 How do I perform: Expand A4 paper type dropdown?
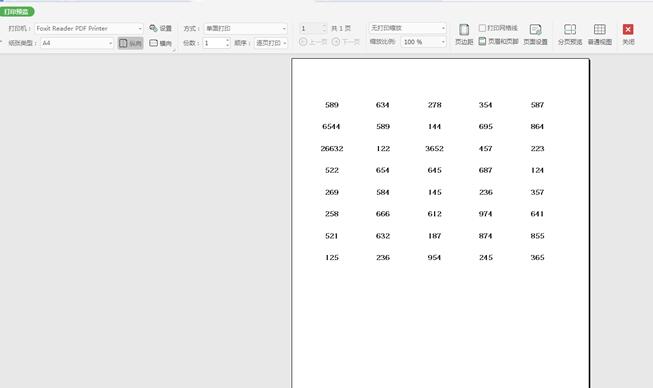click(x=110, y=43)
